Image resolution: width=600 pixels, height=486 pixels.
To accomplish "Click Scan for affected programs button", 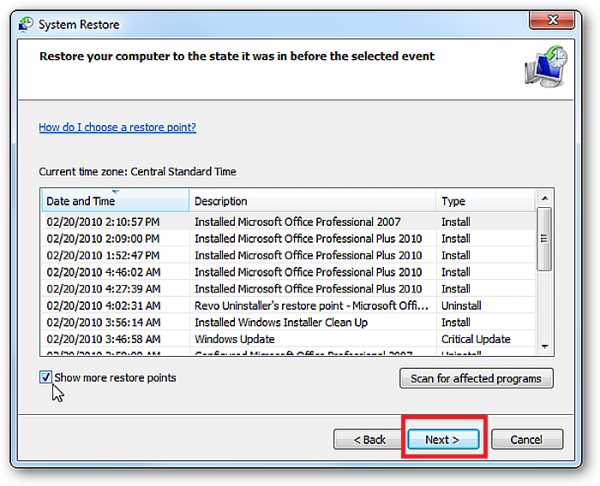I will (476, 378).
